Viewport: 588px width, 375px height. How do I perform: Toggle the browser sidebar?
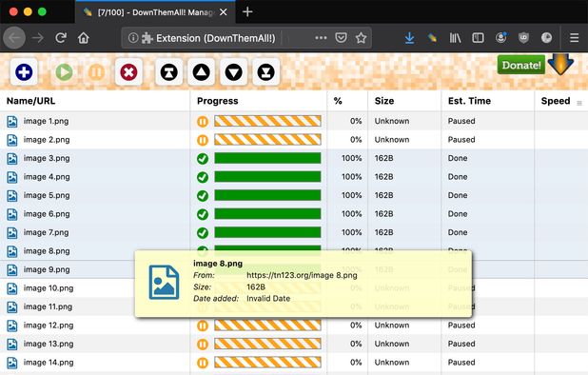pos(478,38)
